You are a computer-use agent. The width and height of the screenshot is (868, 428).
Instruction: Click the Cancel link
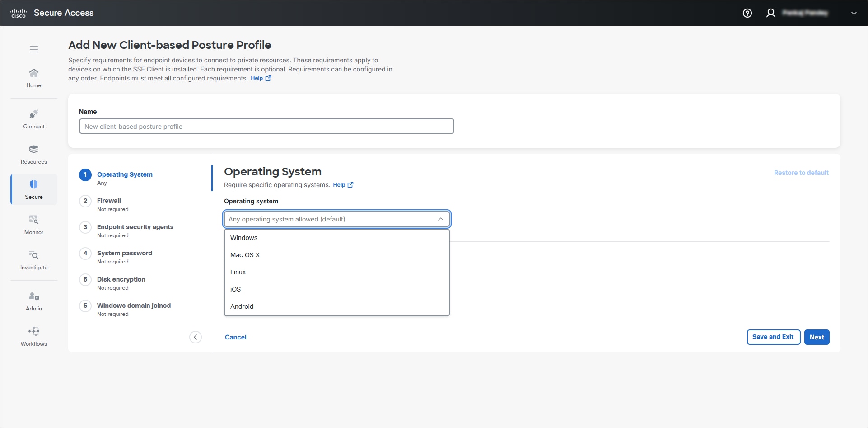click(x=236, y=337)
